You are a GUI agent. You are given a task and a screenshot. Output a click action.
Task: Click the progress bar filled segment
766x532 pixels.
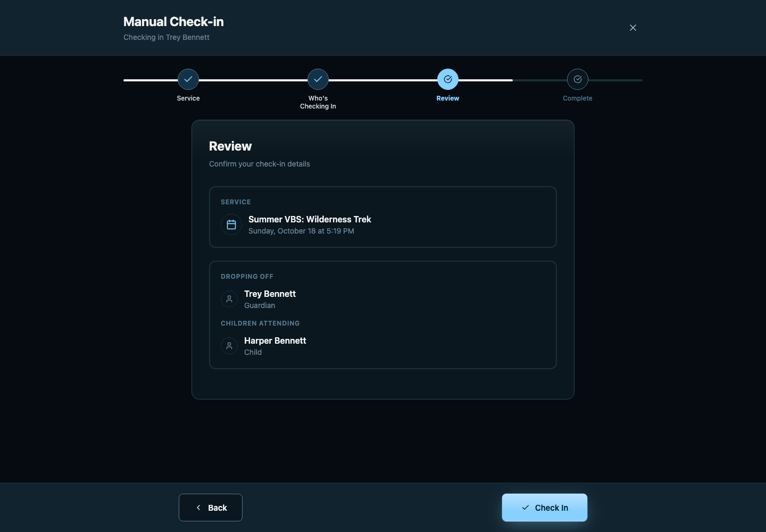318,80
